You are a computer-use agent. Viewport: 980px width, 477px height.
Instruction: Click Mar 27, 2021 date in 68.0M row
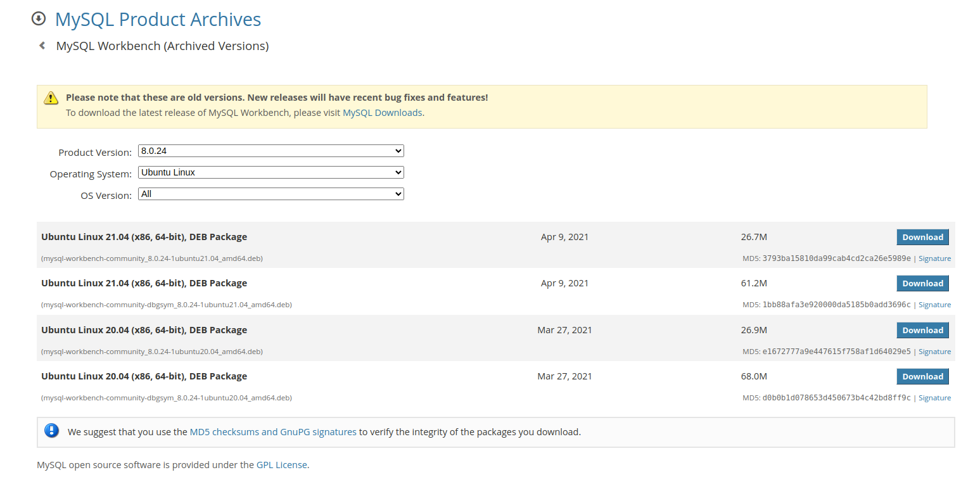pos(564,376)
